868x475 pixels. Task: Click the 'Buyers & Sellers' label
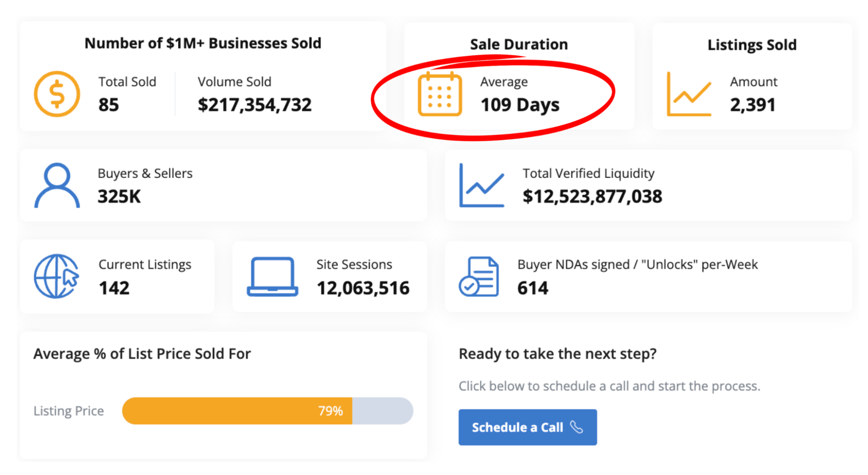coord(145,173)
